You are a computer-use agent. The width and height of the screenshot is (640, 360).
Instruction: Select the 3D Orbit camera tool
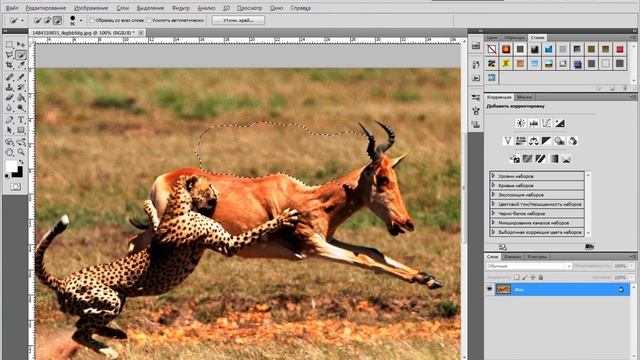click(21, 142)
